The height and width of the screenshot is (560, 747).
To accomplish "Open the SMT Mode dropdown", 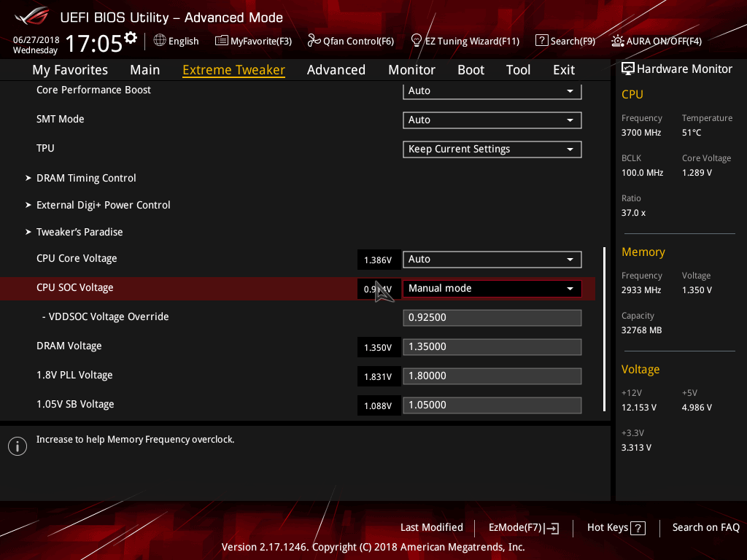I will click(x=492, y=120).
